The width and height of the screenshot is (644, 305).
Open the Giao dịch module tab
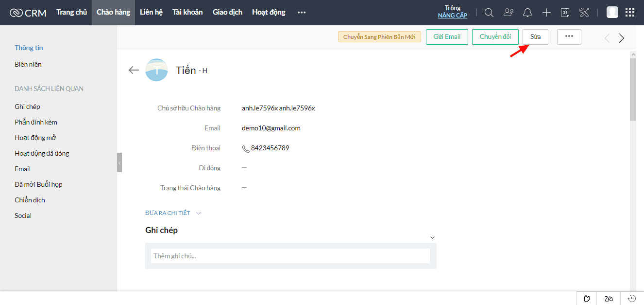[227, 12]
